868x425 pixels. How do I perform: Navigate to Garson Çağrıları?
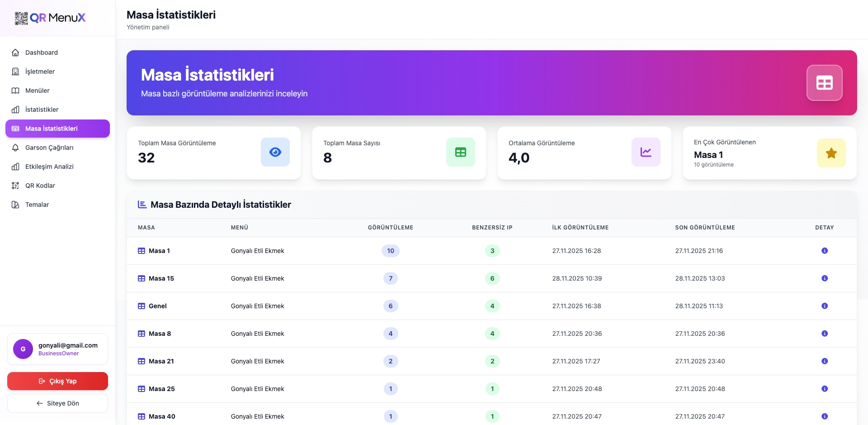tap(49, 148)
